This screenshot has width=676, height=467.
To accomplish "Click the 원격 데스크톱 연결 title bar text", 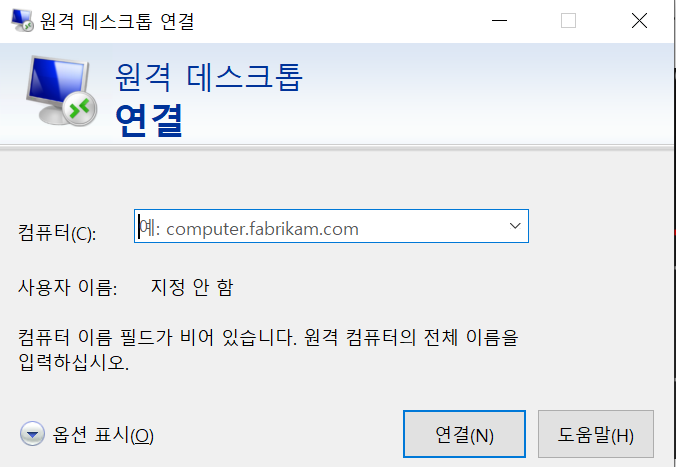I will (x=117, y=21).
